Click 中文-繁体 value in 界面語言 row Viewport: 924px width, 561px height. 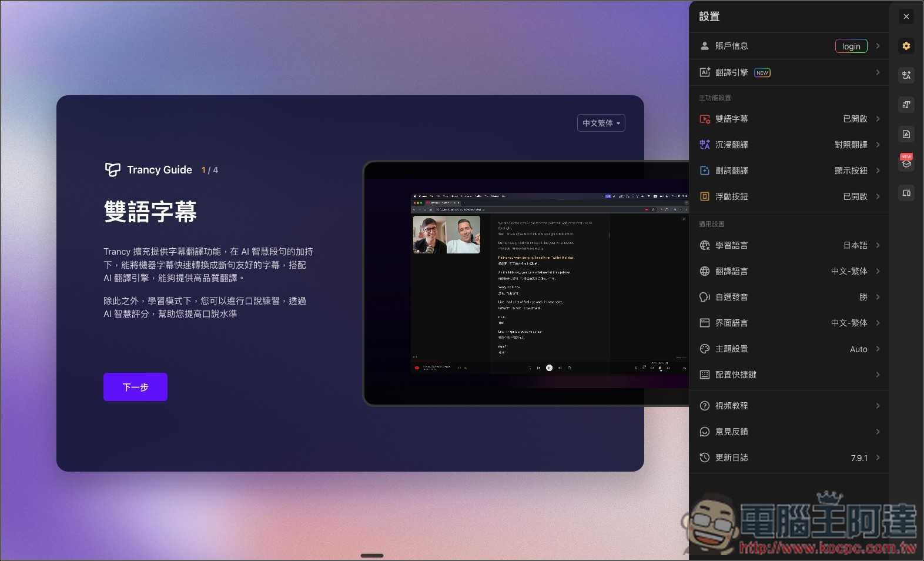point(849,323)
